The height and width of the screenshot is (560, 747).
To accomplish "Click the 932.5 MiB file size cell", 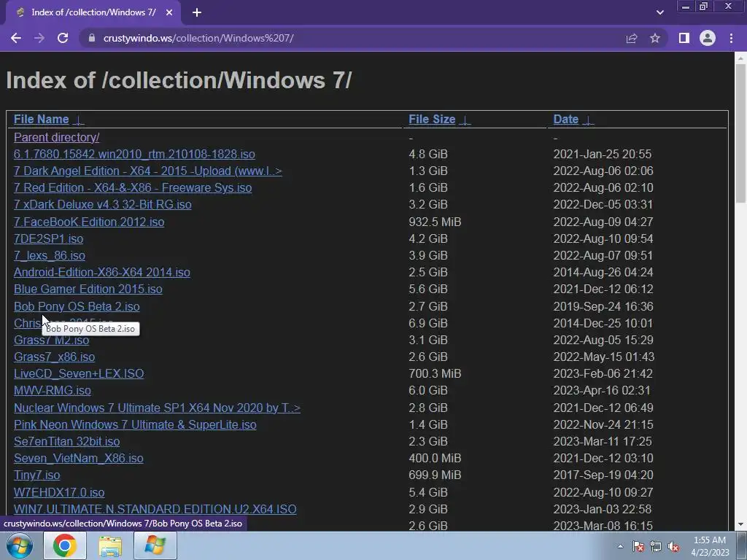I will [x=435, y=222].
